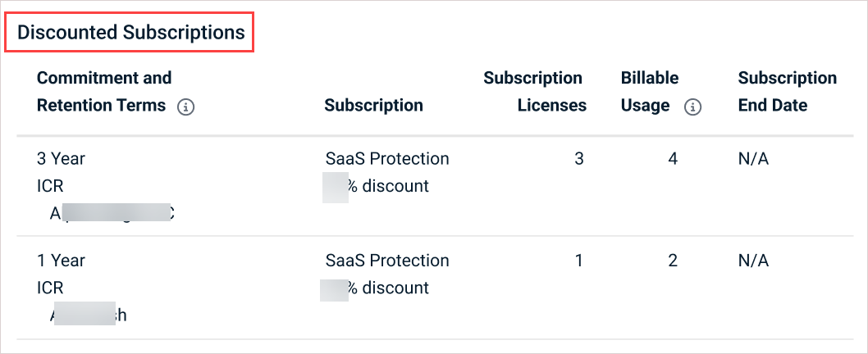Click info icon next to Billable Usage
The height and width of the screenshot is (354, 868).
point(693,107)
